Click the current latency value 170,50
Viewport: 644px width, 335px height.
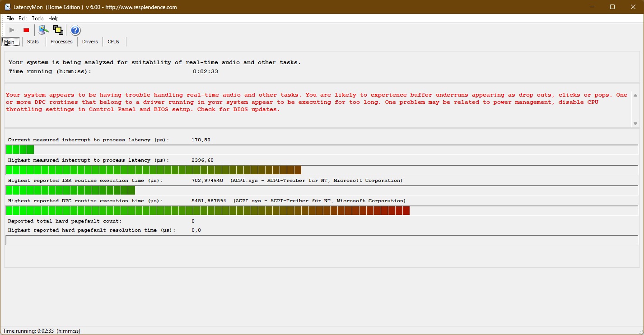click(201, 140)
